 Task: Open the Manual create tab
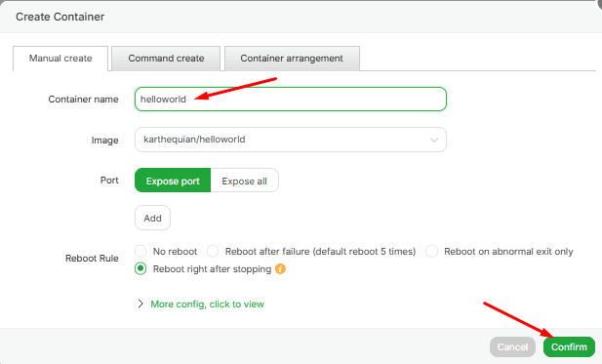60,59
